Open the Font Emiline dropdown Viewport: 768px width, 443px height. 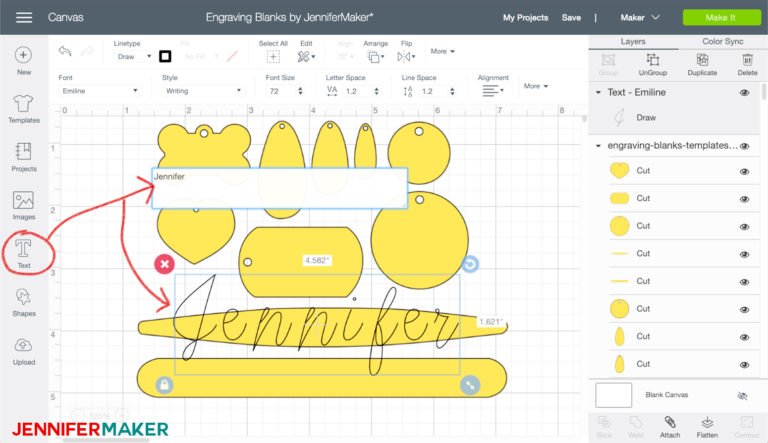(x=99, y=91)
